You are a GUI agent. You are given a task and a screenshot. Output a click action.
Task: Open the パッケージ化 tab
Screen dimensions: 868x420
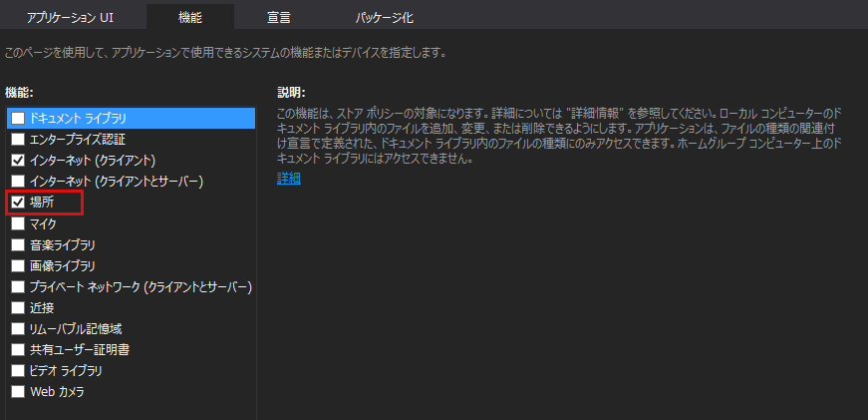(x=384, y=17)
